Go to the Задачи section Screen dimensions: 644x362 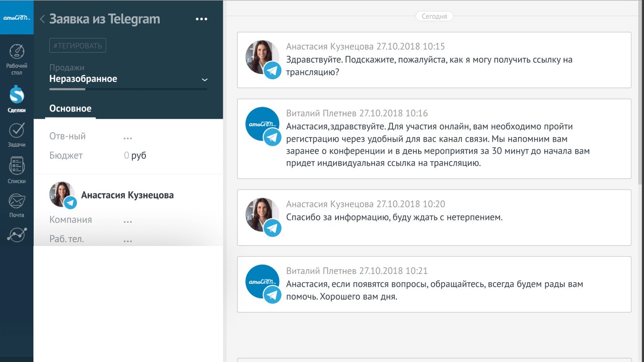pos(17,135)
